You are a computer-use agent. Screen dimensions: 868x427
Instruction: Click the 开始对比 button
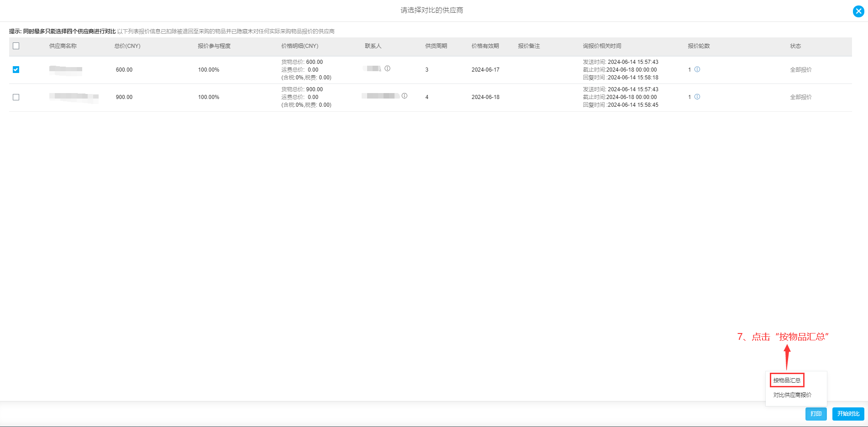coord(848,414)
